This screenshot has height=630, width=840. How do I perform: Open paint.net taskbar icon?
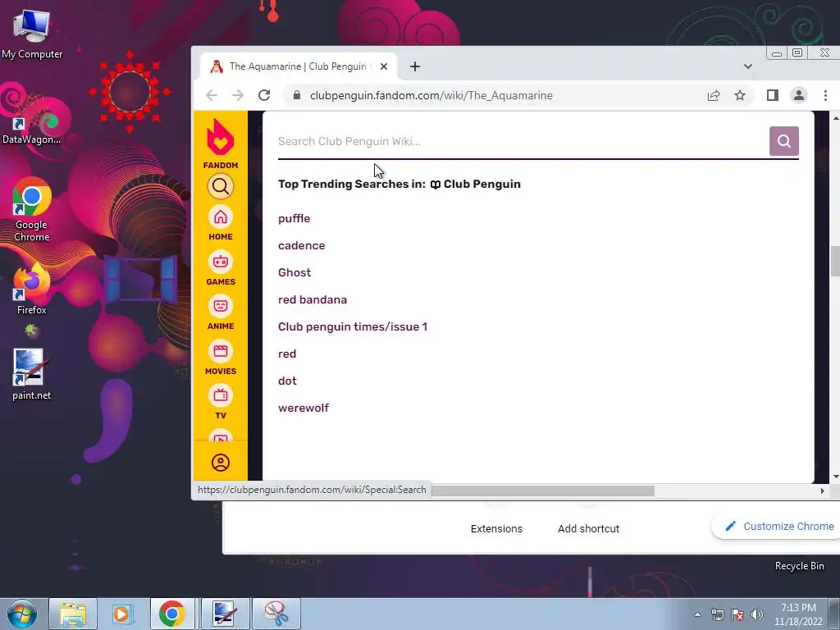point(224,614)
